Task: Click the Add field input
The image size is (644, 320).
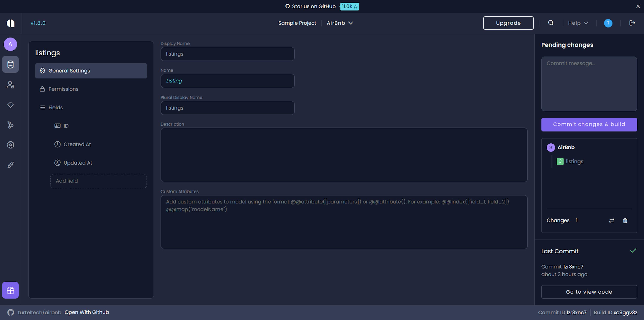Action: pos(98,181)
